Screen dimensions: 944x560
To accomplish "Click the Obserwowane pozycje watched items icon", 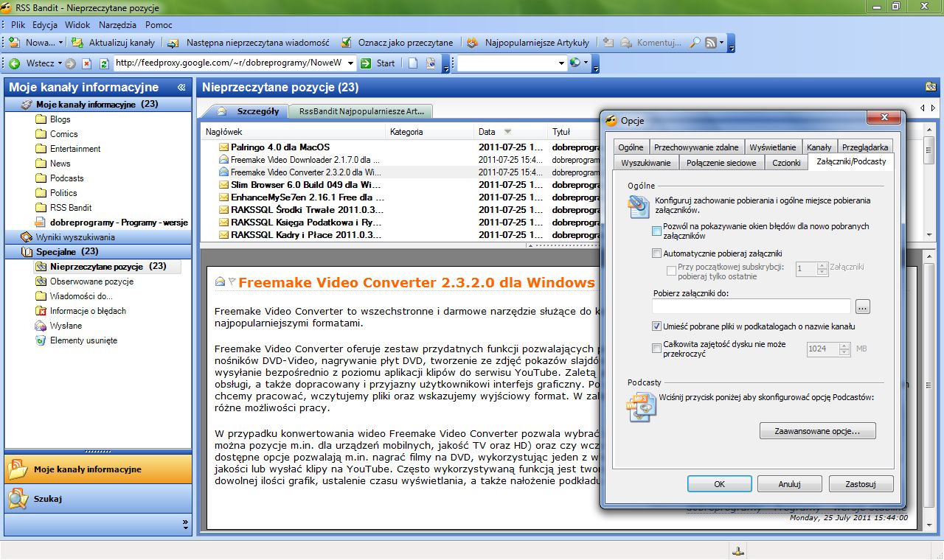I will click(41, 281).
